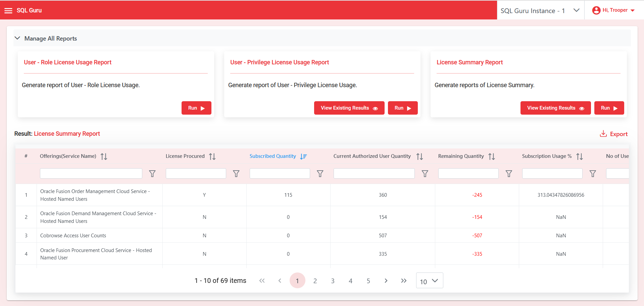The height and width of the screenshot is (306, 644).
Task: Sort by Subscription Usage % column
Action: tap(580, 157)
